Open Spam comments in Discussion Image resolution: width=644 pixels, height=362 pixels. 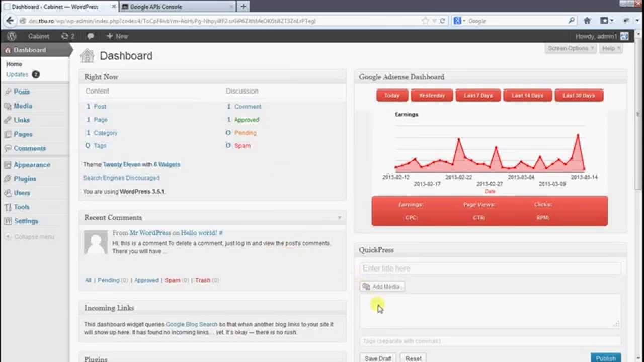[242, 145]
